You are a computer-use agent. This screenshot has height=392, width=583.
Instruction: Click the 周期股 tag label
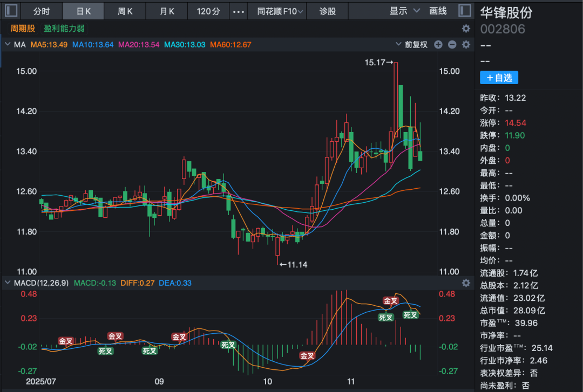tap(23, 29)
